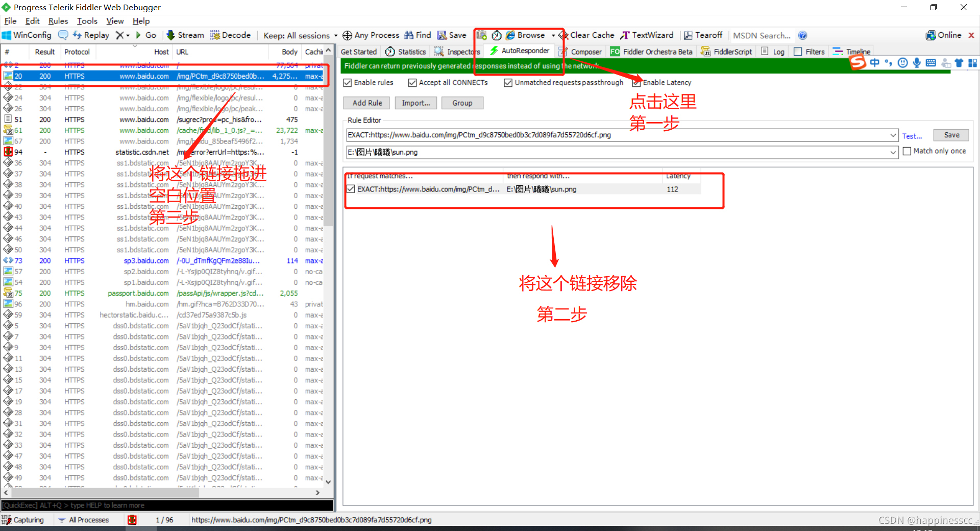Click All Processes filter in status bar

(x=84, y=520)
